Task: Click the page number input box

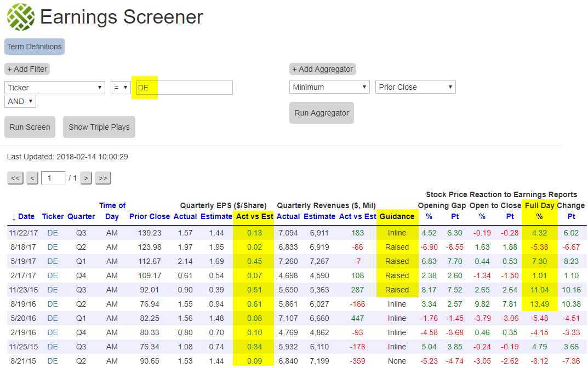Action: pyautogui.click(x=53, y=178)
